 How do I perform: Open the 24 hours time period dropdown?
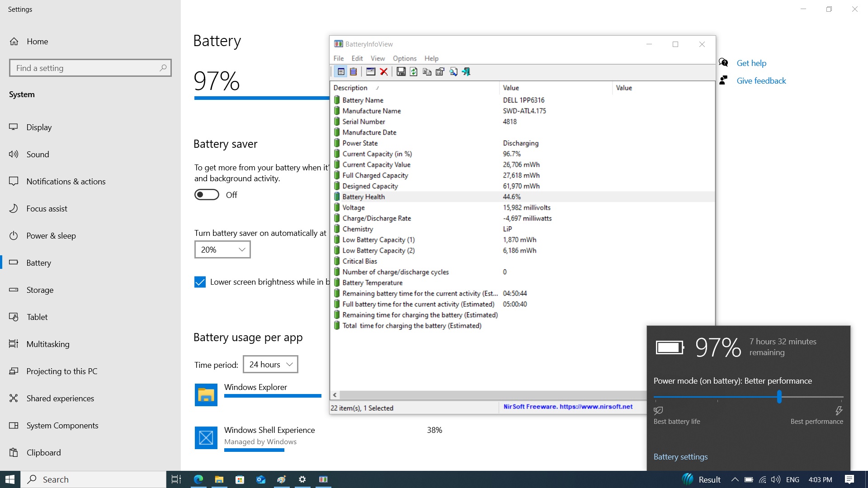270,364
